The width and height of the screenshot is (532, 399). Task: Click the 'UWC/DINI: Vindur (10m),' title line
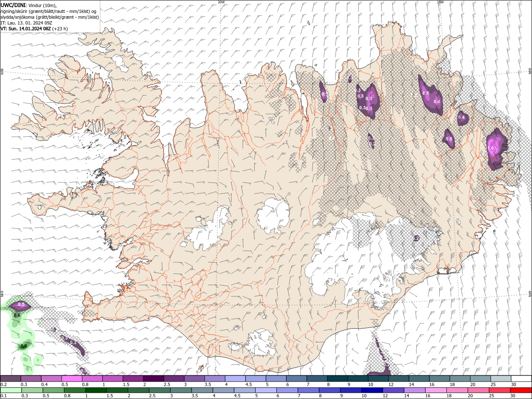[29, 5]
